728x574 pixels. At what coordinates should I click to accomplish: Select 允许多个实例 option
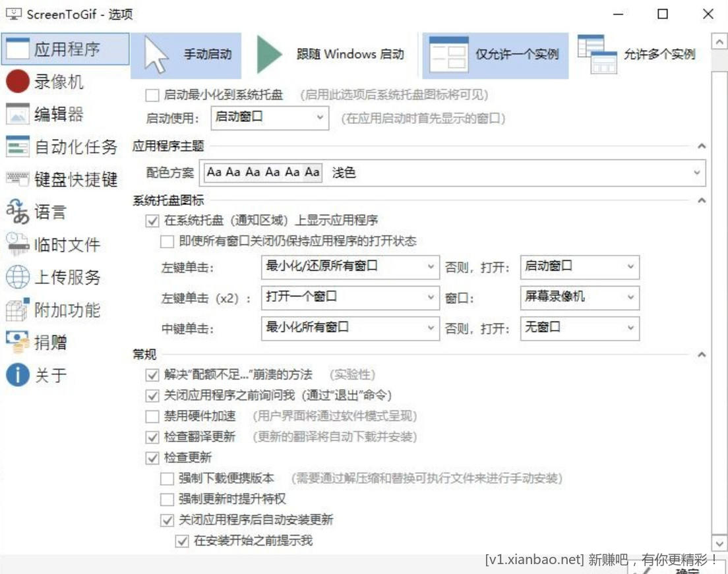[637, 55]
